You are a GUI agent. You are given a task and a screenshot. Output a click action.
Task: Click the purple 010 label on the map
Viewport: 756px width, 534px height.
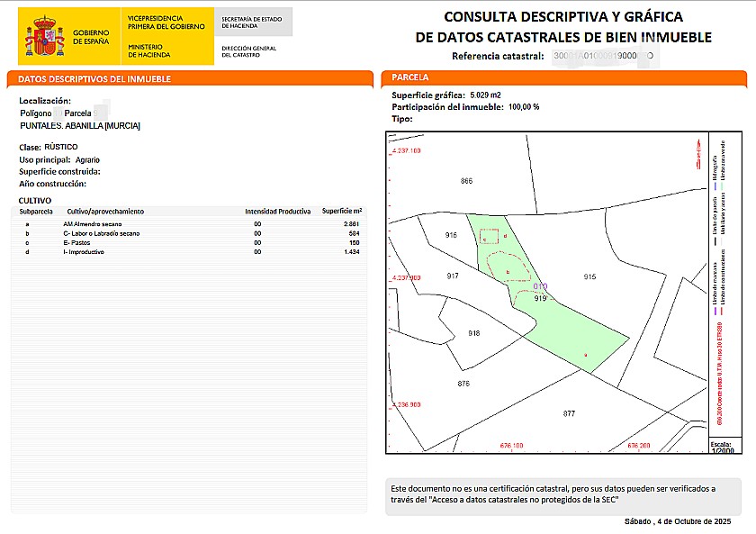pos(540,287)
